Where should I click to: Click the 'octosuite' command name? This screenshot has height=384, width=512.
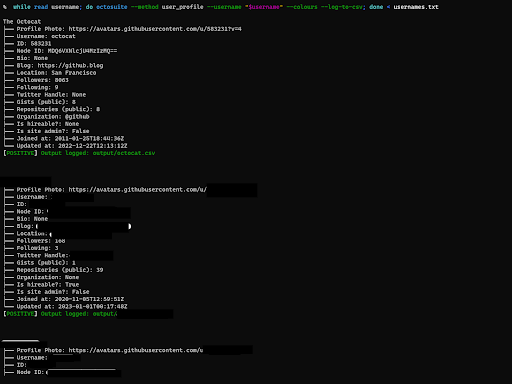[112, 7]
